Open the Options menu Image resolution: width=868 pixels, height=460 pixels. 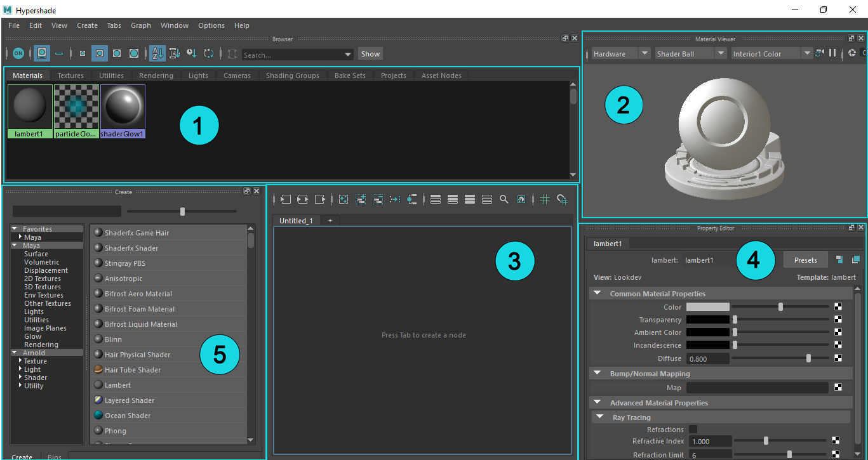click(x=211, y=25)
